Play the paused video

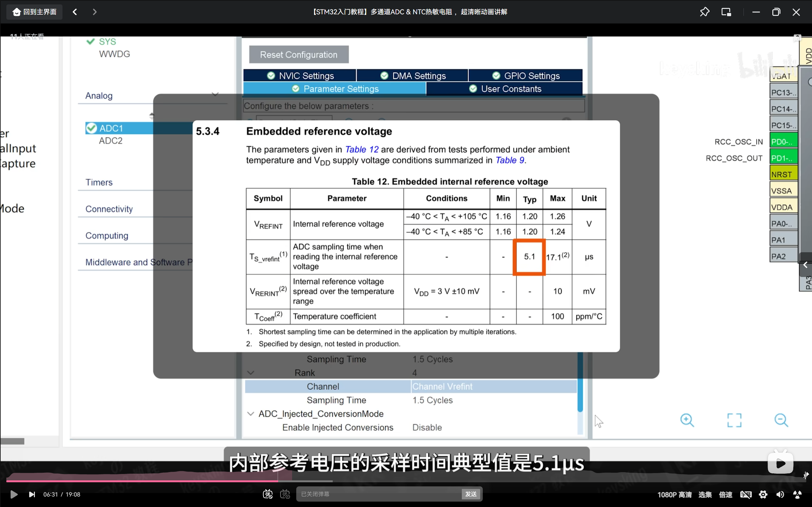coord(14,494)
